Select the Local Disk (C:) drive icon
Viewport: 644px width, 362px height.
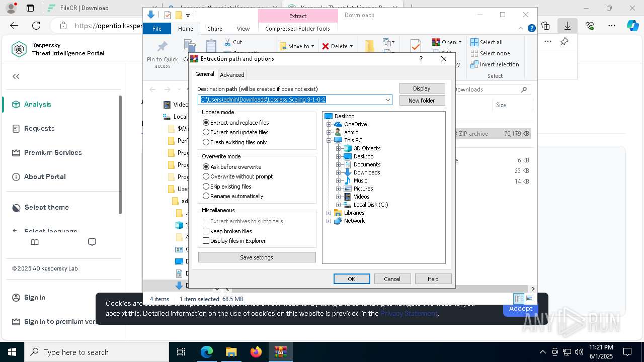coord(347,205)
